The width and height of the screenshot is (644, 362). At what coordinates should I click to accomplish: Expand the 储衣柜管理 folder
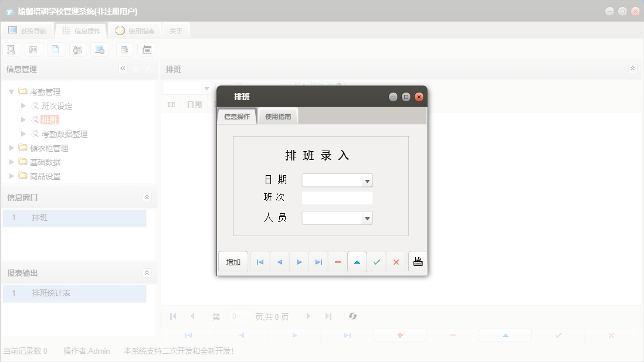(11, 148)
